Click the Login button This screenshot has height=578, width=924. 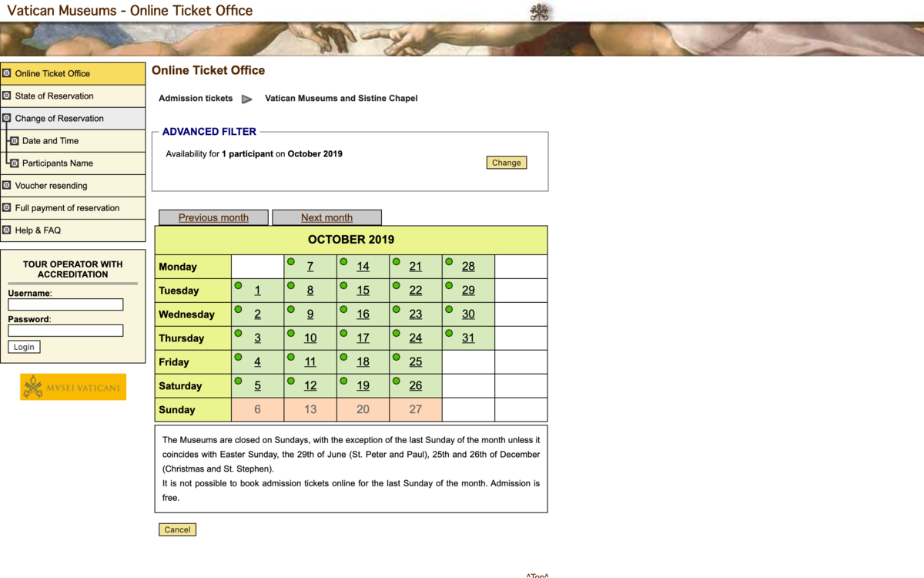point(24,347)
